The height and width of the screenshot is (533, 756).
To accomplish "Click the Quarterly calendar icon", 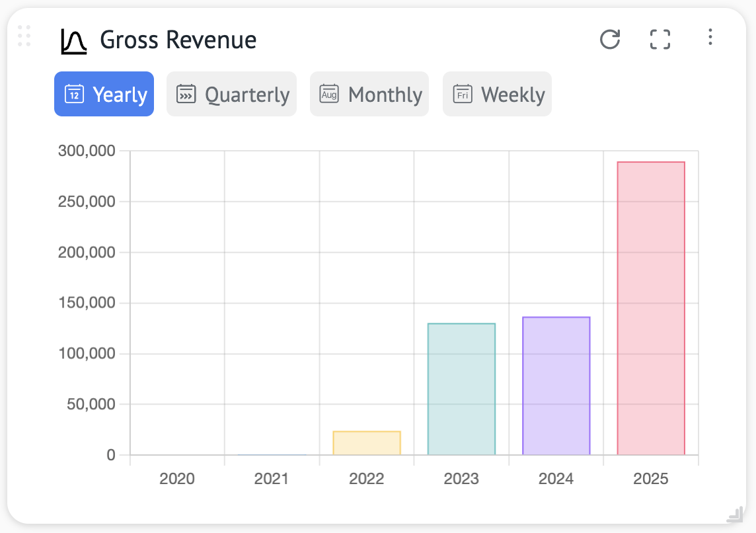I will (x=186, y=94).
